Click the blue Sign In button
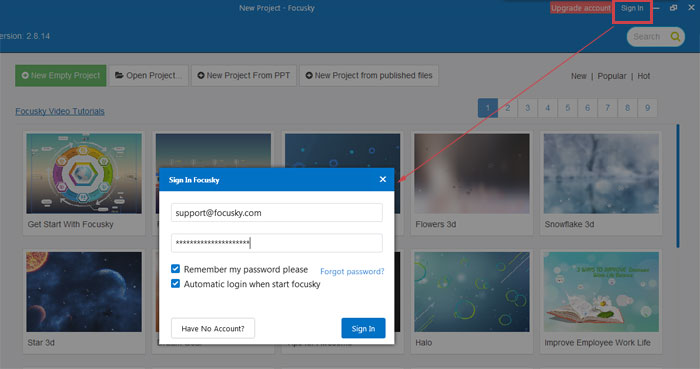 coord(363,328)
